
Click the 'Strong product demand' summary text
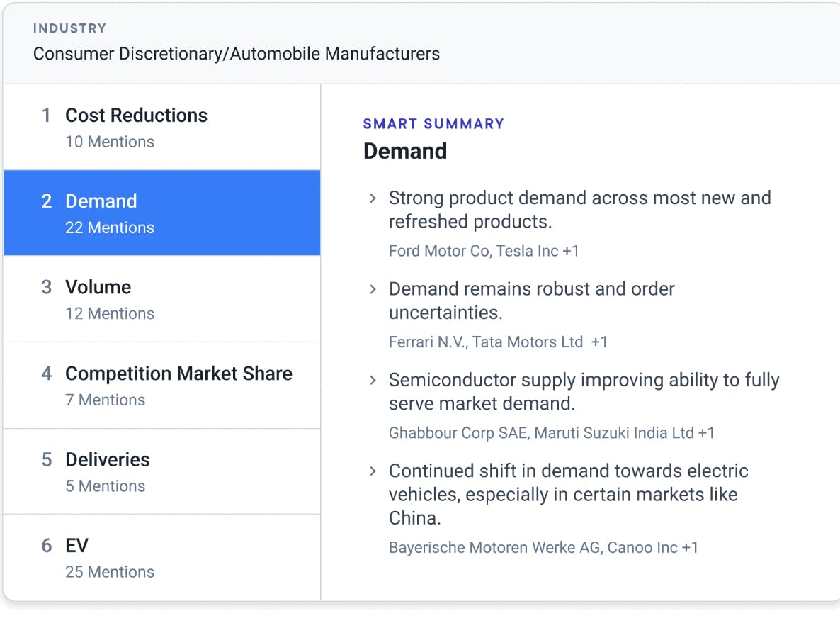click(579, 209)
